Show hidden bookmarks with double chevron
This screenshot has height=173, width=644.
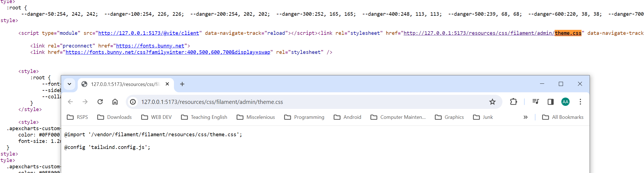point(526,117)
